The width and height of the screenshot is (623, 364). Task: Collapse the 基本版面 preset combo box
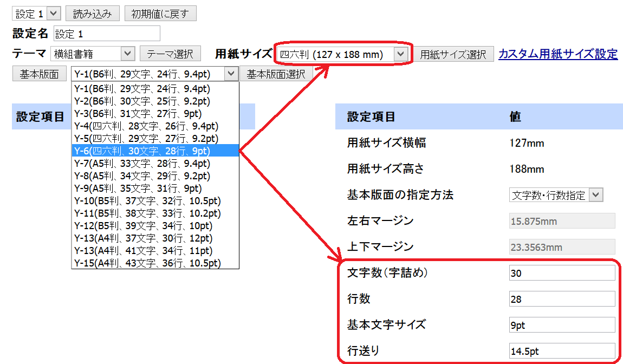tap(154, 74)
